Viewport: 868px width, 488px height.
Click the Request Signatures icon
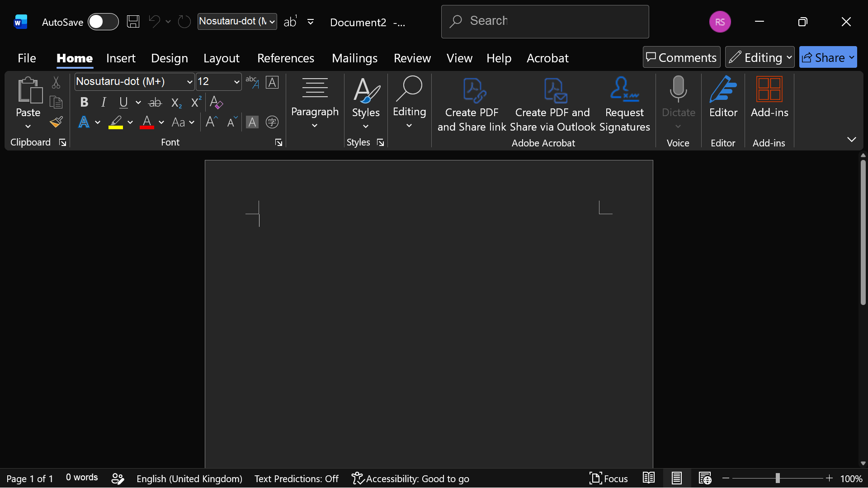[x=624, y=105]
